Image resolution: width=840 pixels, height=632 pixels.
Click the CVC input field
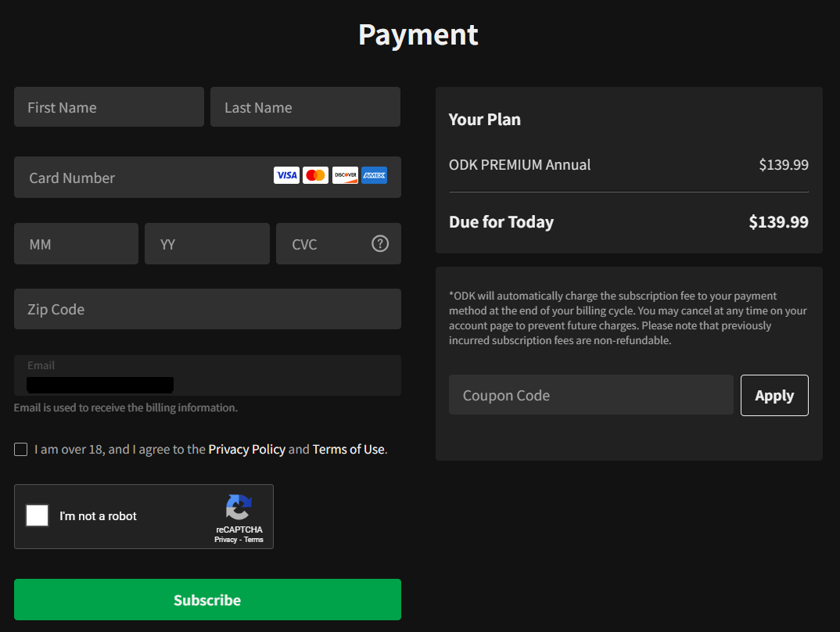point(339,244)
